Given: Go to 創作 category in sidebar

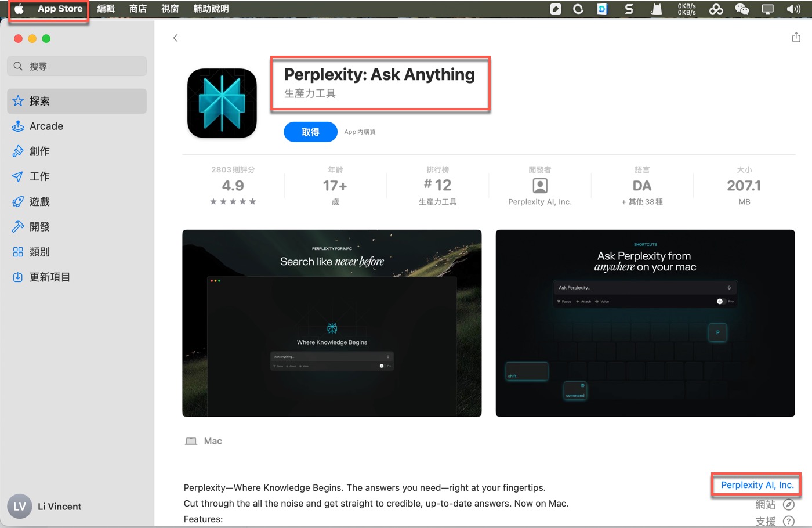Looking at the screenshot, I should coord(77,151).
